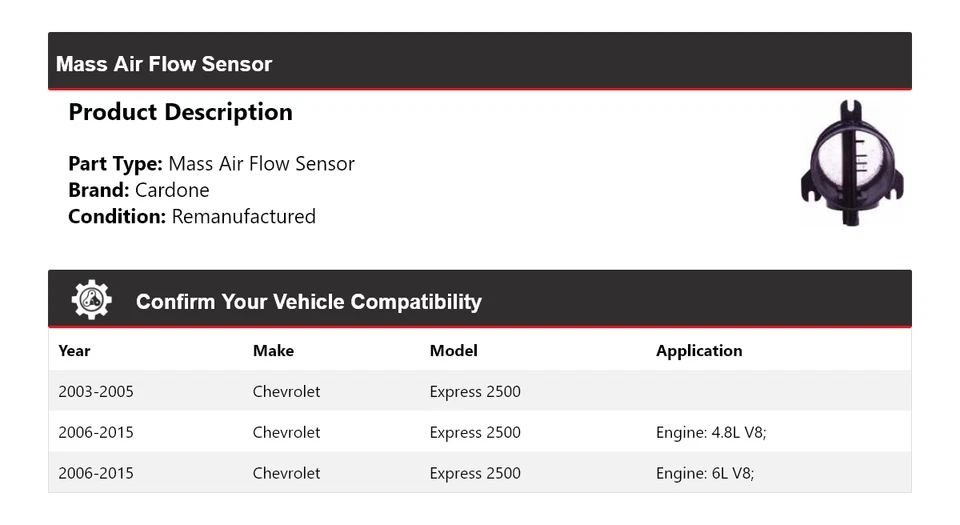This screenshot has height=525, width=960.
Task: Select the Engine: 6L V8 application cell
Action: [705, 473]
